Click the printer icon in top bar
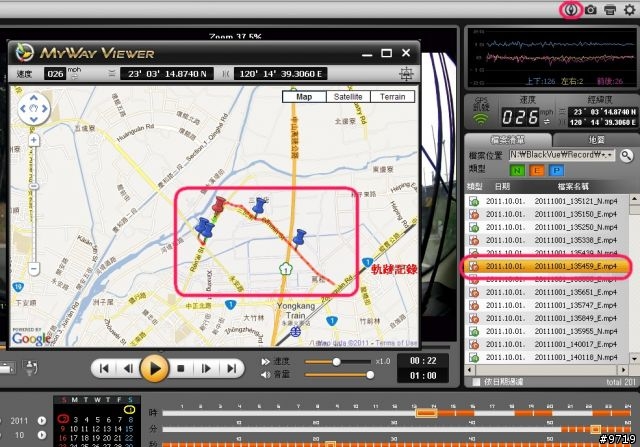This screenshot has width=640, height=447. click(610, 9)
